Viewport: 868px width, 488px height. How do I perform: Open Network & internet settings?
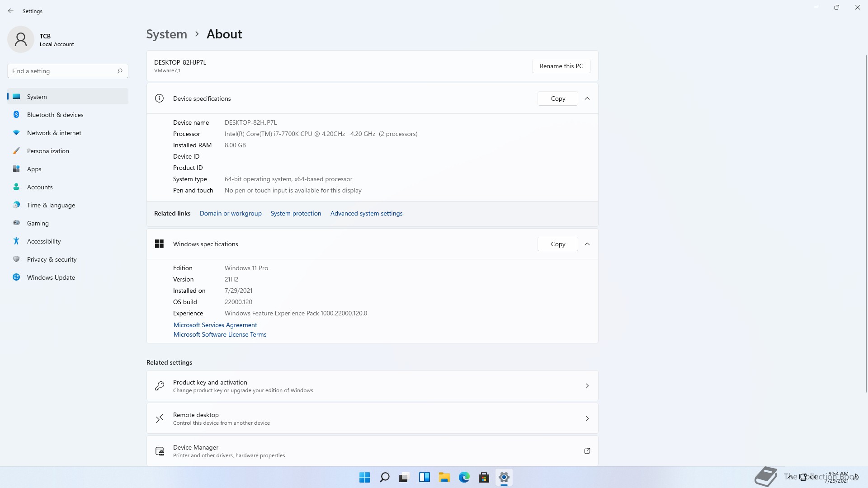[x=68, y=133]
